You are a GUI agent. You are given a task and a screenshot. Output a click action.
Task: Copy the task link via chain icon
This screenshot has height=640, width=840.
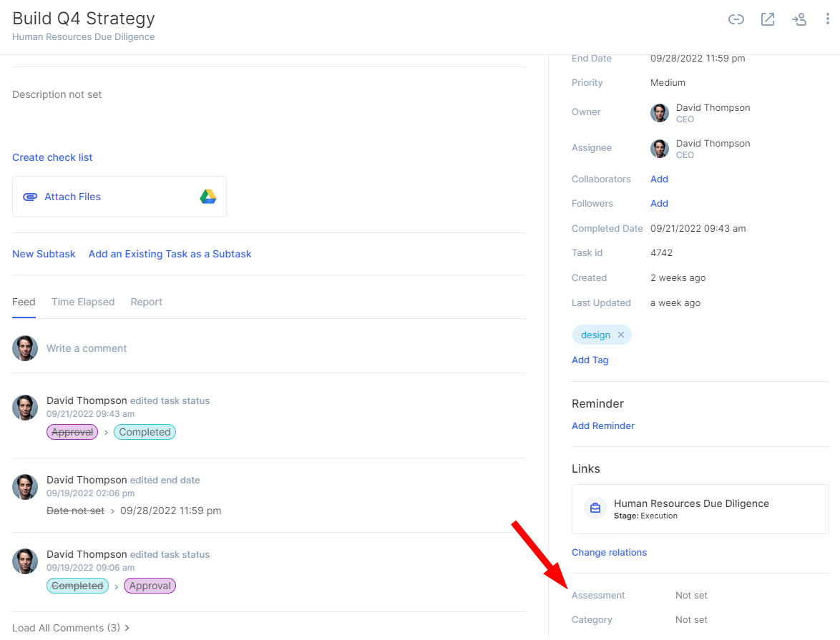(736, 20)
